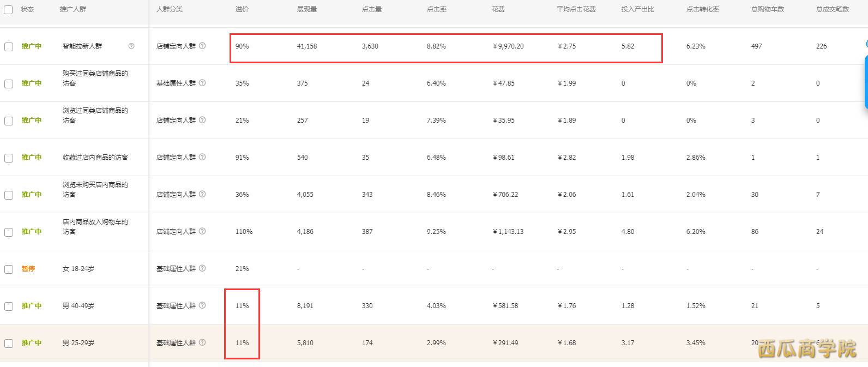Click the 226 transactions value

click(x=822, y=46)
